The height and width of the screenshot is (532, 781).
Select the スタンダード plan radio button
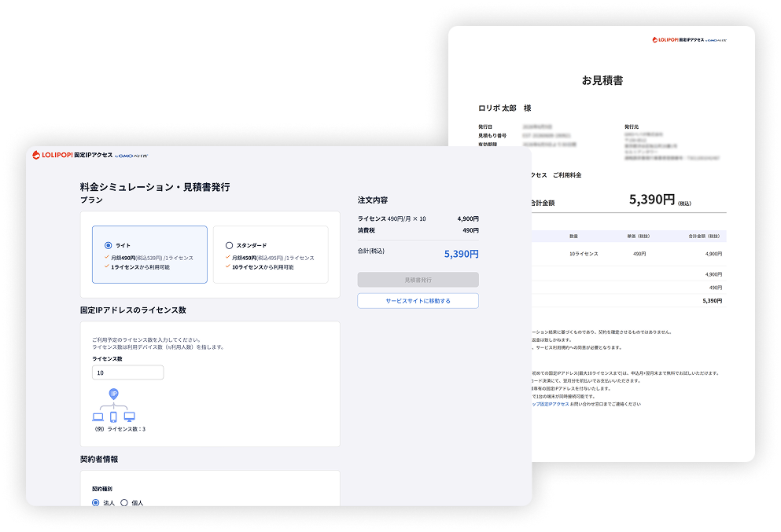(x=229, y=245)
